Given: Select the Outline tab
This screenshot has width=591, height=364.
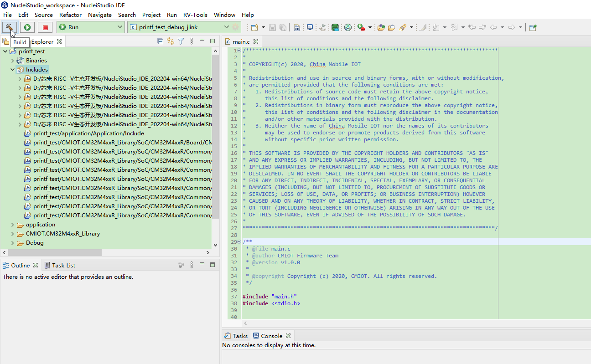Looking at the screenshot, I should (21, 265).
